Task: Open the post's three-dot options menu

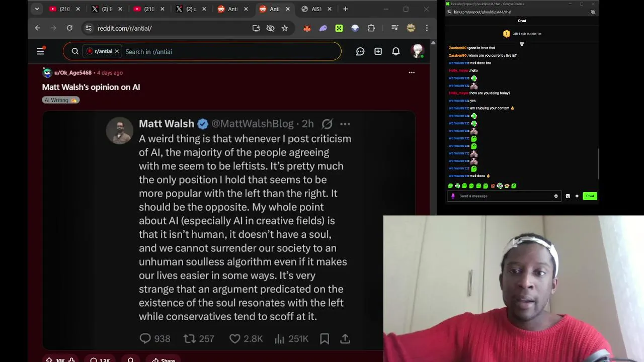Action: pos(412,72)
